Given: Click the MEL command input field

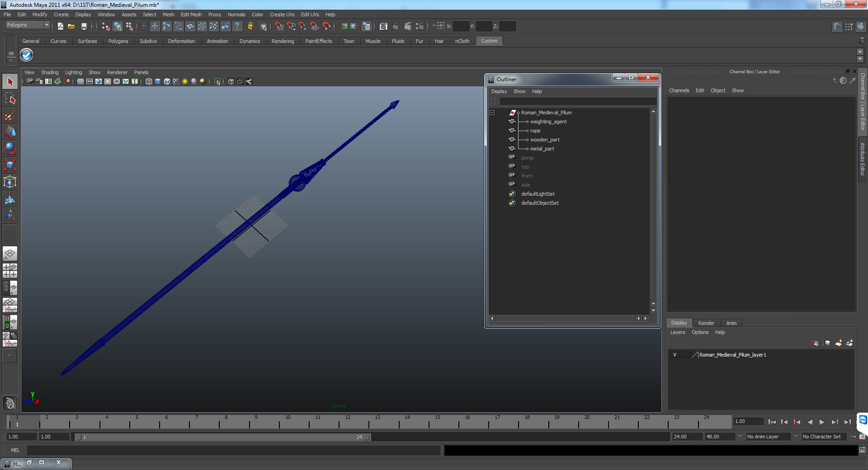Looking at the screenshot, I should pyautogui.click(x=233, y=450).
